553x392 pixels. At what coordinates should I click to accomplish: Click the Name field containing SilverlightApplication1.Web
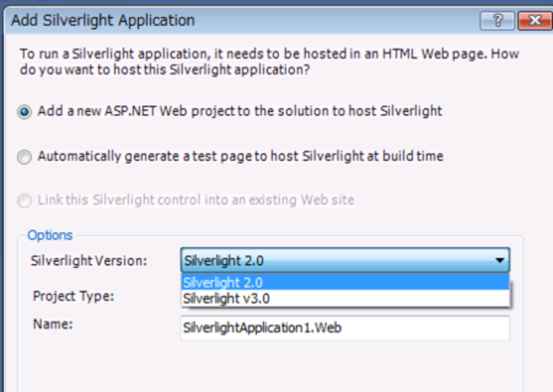pos(345,328)
